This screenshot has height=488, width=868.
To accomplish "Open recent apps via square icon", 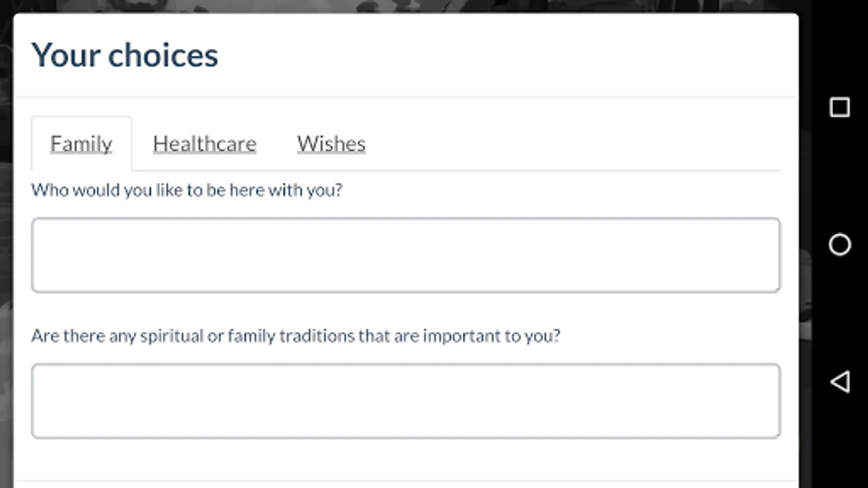I will pyautogui.click(x=840, y=107).
